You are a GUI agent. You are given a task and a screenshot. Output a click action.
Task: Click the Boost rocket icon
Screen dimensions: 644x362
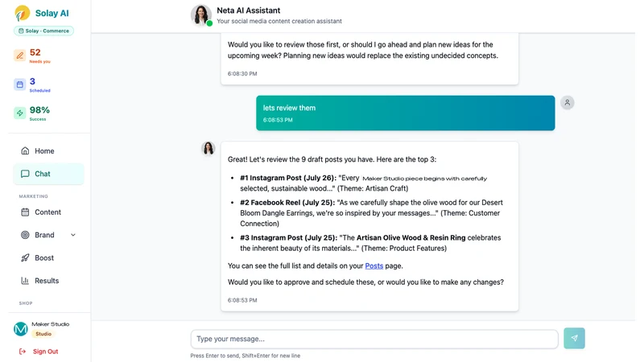(25, 257)
